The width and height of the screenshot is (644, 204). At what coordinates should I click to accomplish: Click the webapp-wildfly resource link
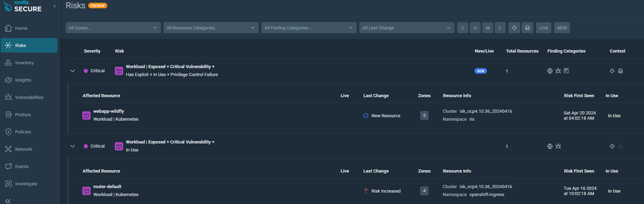pyautogui.click(x=108, y=111)
